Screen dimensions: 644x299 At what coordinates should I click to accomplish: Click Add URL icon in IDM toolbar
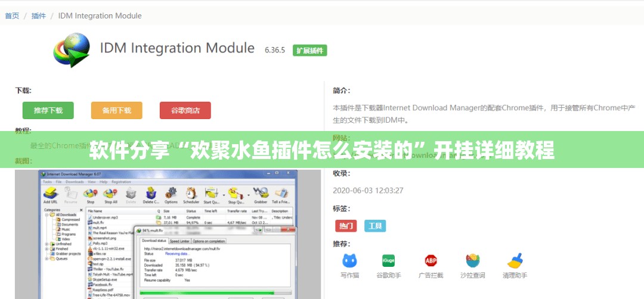(51, 193)
